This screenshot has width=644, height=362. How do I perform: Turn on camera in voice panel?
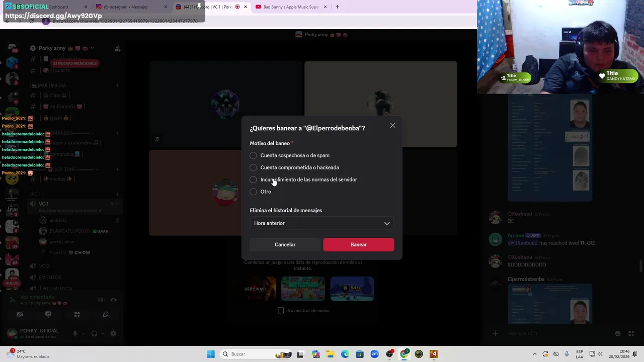20,314
